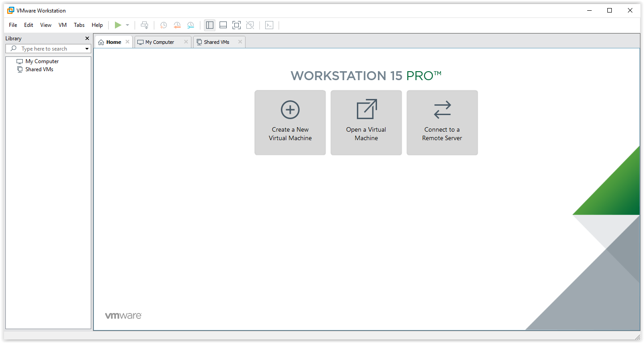Image resolution: width=644 pixels, height=343 pixels.
Task: Open the View menu
Action: [46, 25]
